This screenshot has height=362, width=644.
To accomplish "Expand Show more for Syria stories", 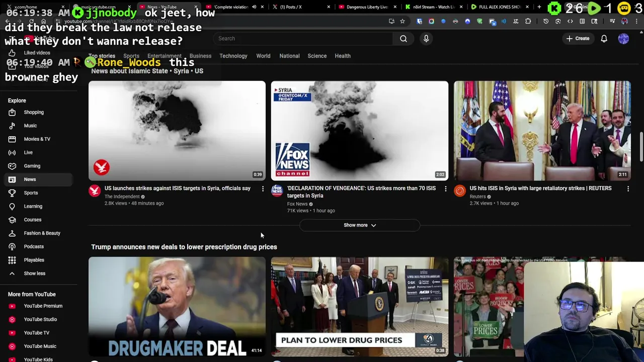I will click(360, 225).
